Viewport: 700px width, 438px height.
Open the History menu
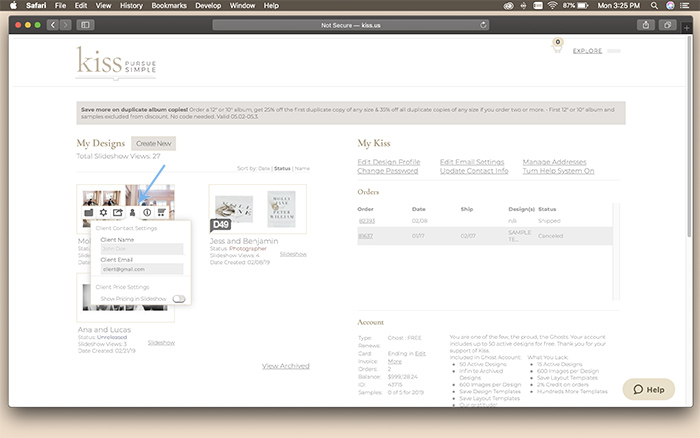(131, 5)
